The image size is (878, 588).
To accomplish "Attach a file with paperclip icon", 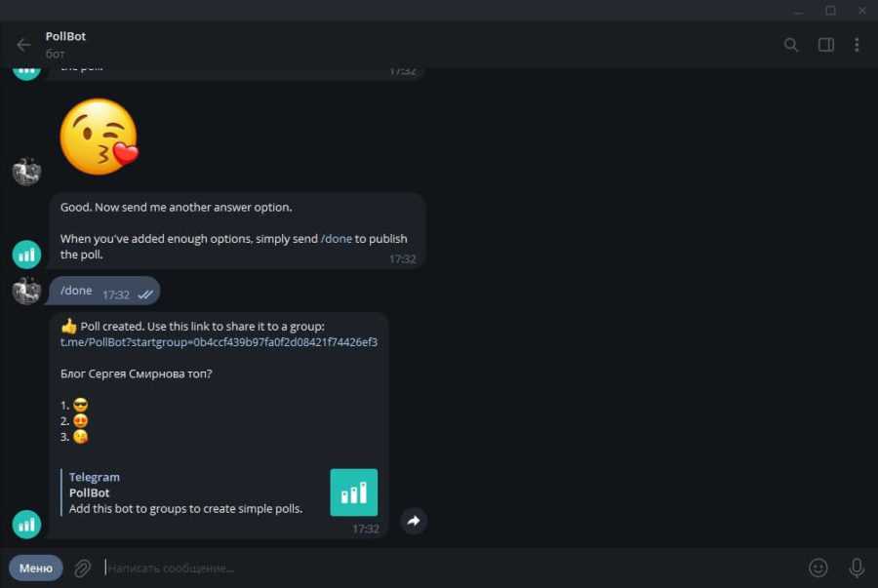I will 83,568.
